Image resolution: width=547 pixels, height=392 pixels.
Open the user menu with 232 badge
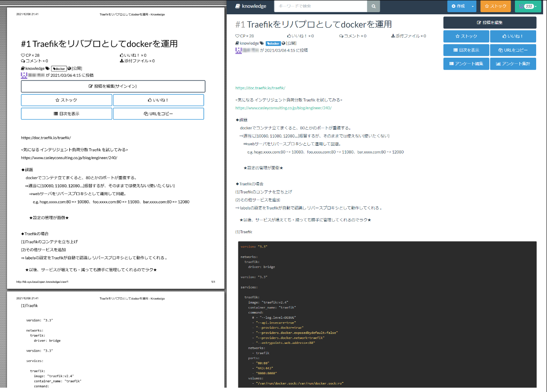(528, 6)
